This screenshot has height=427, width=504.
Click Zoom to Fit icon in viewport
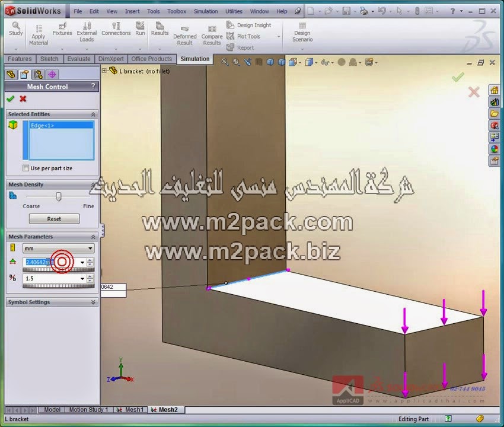pos(225,62)
